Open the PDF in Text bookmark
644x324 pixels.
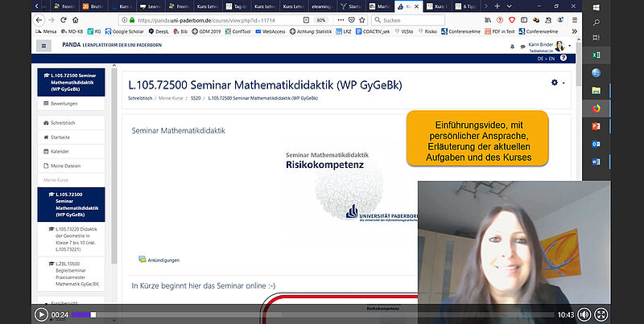[x=499, y=31]
